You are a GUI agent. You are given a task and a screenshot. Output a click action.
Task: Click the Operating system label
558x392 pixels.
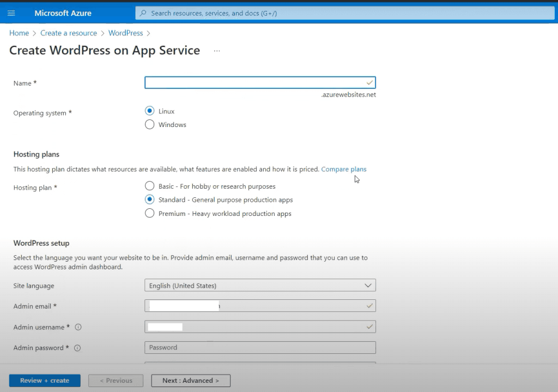43,113
